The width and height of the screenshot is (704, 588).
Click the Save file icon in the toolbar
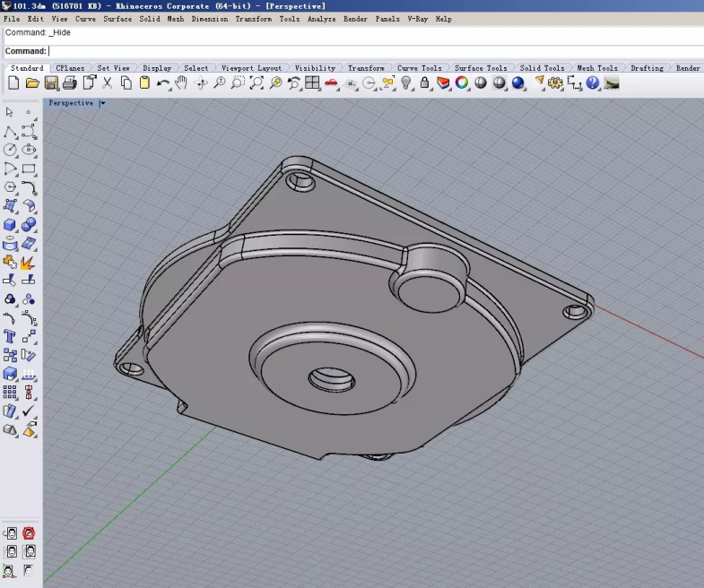click(x=51, y=83)
